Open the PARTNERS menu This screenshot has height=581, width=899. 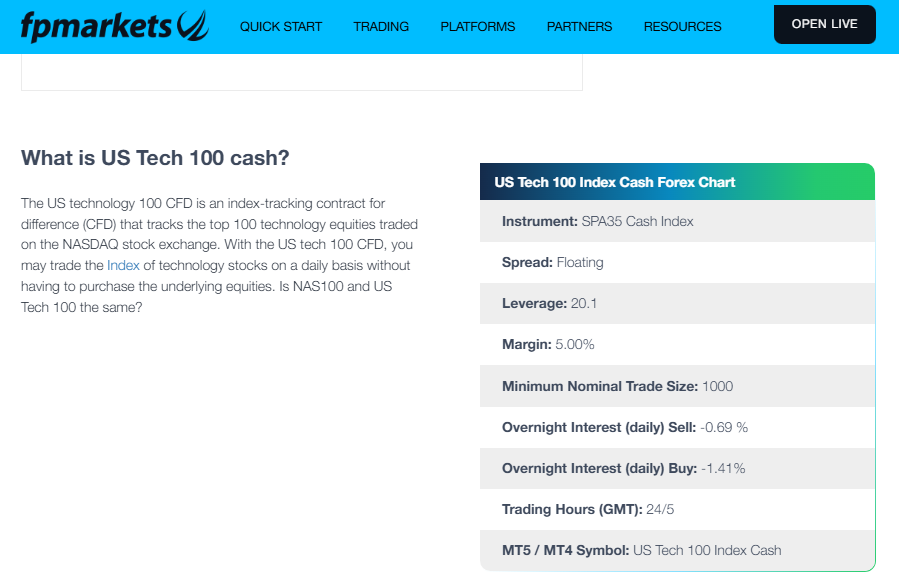click(580, 27)
